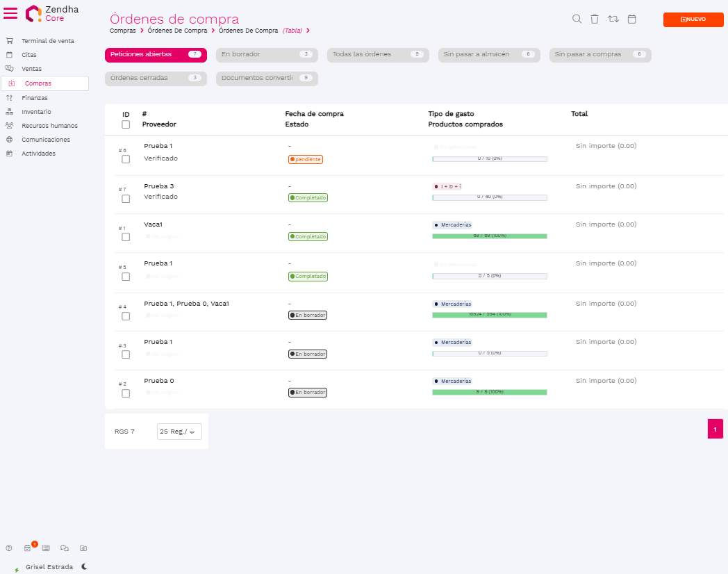Viewport: 728px width, 574px height.
Task: Open the help question mark icon
Action: pyautogui.click(x=9, y=548)
